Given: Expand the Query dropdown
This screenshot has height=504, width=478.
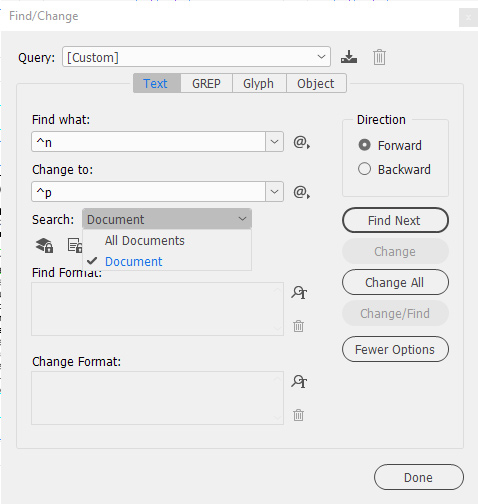Looking at the screenshot, I should pos(321,57).
